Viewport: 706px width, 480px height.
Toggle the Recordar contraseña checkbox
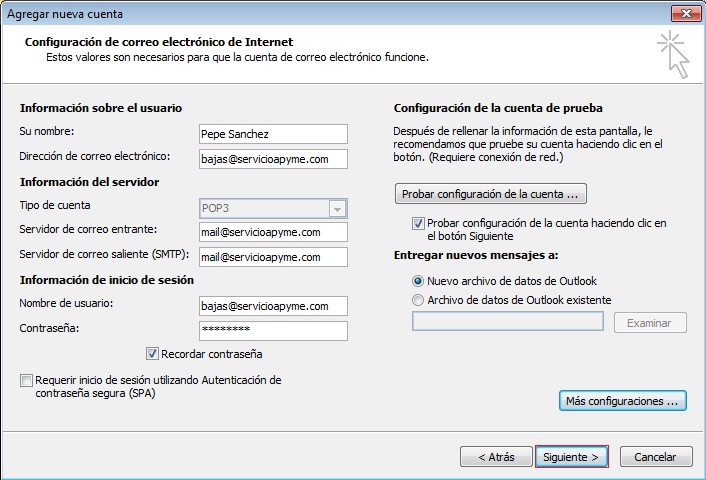152,354
